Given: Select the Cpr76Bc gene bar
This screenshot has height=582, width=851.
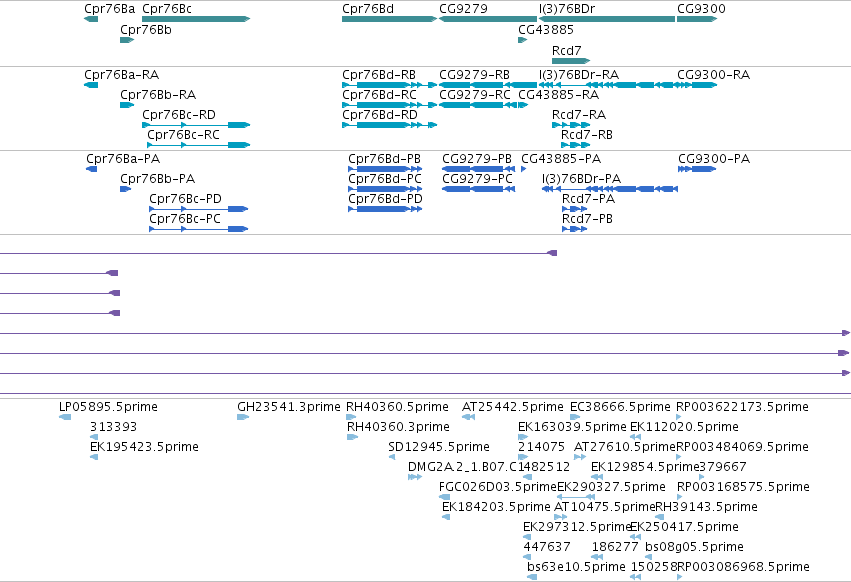Looking at the screenshot, I should click(196, 19).
